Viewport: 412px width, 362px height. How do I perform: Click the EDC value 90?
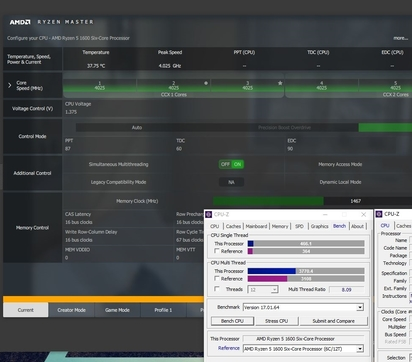point(290,149)
